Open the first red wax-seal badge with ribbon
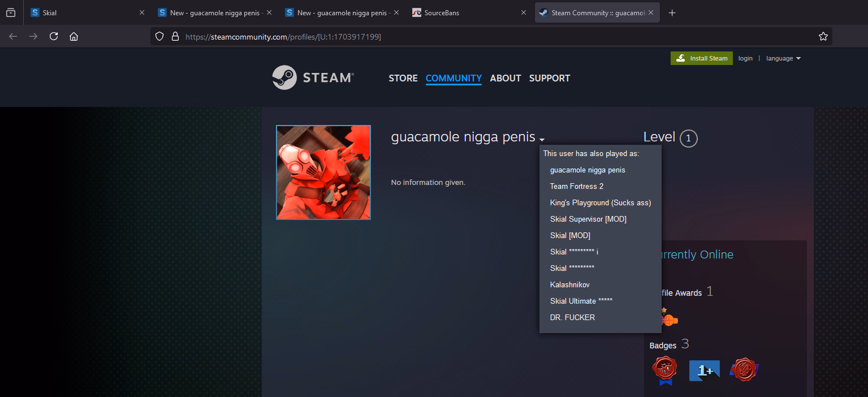The height and width of the screenshot is (397, 868). coord(665,371)
